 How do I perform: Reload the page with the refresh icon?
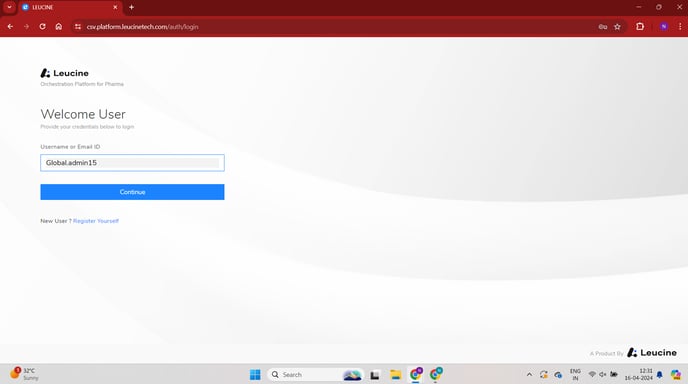coord(42,27)
